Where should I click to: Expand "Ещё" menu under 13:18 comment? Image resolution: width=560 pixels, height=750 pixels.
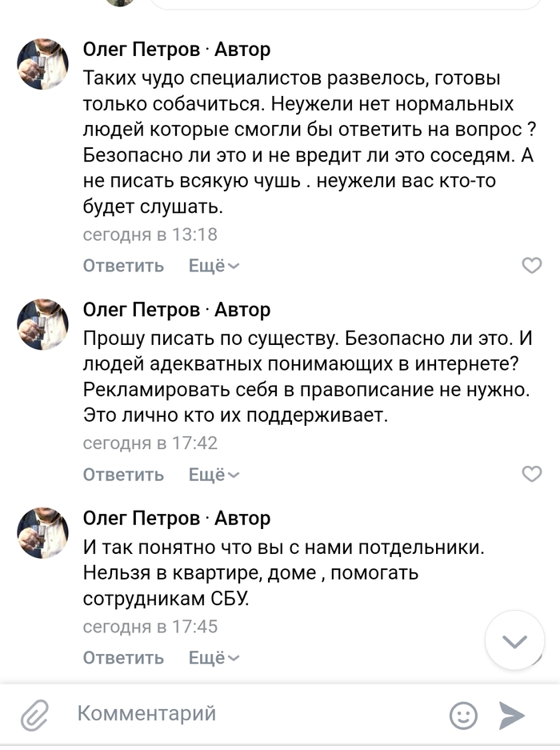214,266
